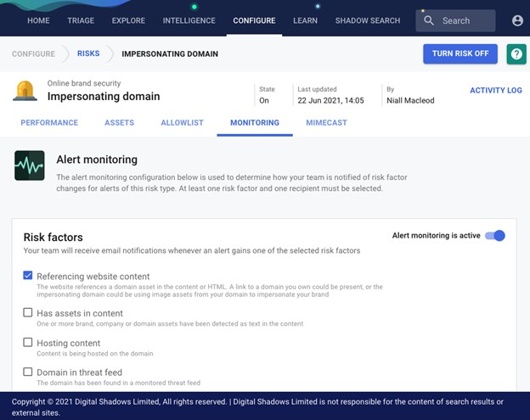Click the 'Impersonating domain' heading
530x420 pixels.
point(104,96)
